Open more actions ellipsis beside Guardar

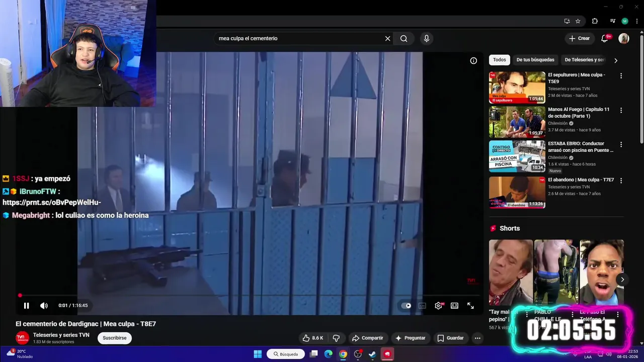click(x=477, y=338)
